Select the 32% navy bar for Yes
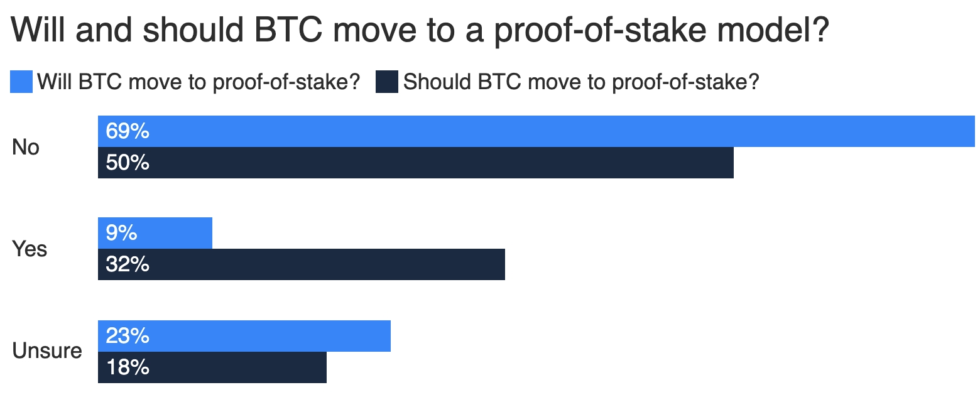Image resolution: width=980 pixels, height=407 pixels. (302, 264)
